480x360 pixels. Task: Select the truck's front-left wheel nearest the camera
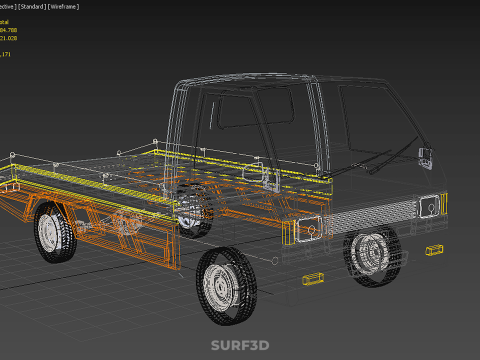pos(227,286)
